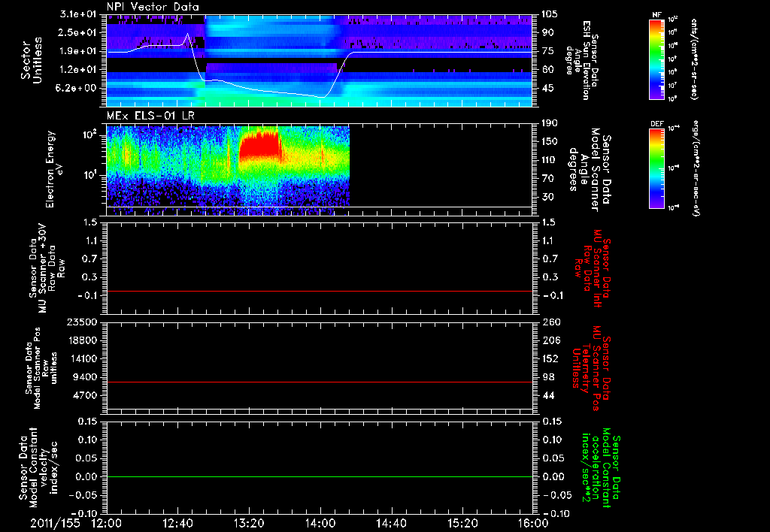Click the 14:00 time tick label
The image size is (770, 532).
point(320,523)
